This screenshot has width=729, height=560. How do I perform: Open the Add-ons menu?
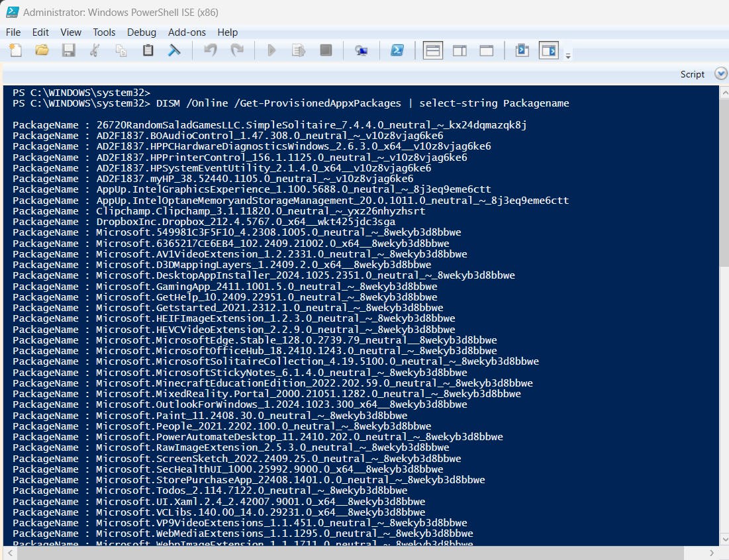coord(187,32)
